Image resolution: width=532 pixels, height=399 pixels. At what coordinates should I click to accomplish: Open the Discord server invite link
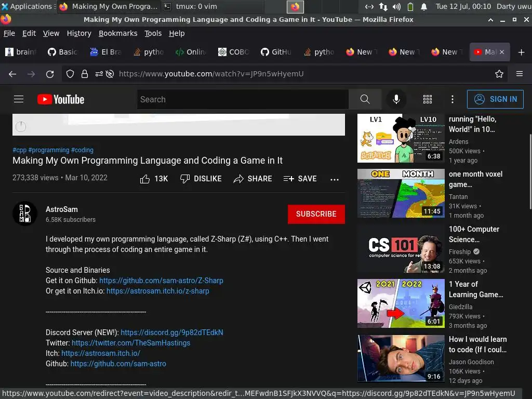172,332
